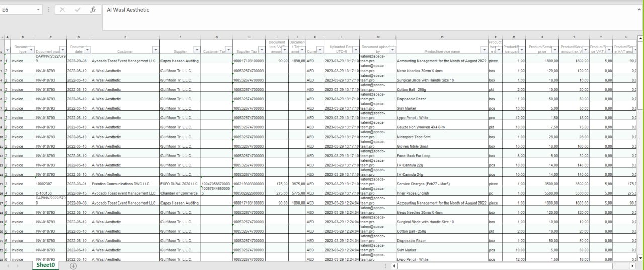Select column O header
The width and height of the screenshot is (644, 270).
(x=442, y=37)
